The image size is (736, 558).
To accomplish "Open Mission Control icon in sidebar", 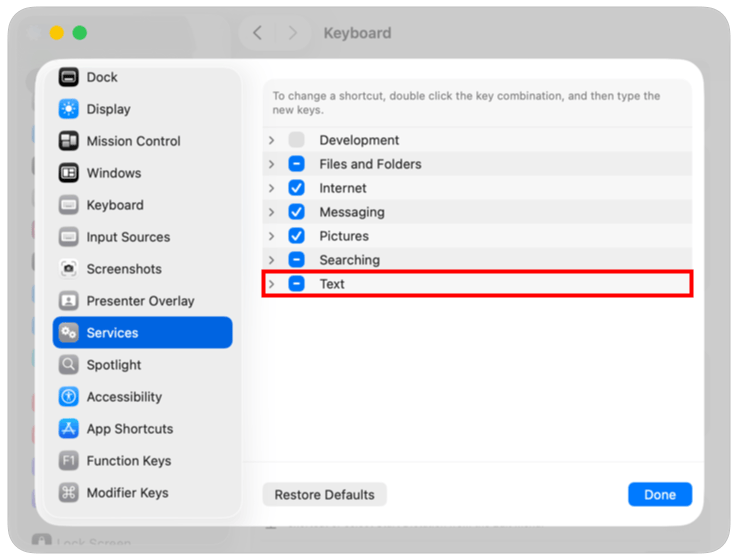I will coord(68,141).
